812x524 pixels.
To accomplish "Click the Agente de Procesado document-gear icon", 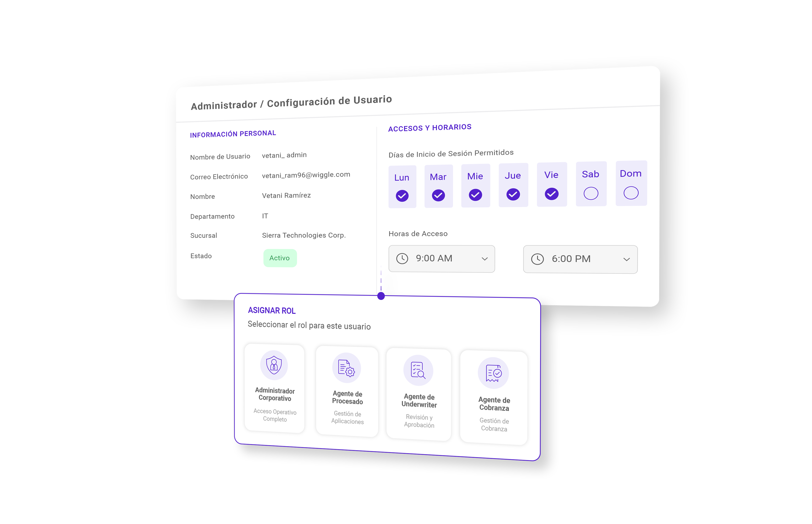I will point(346,368).
